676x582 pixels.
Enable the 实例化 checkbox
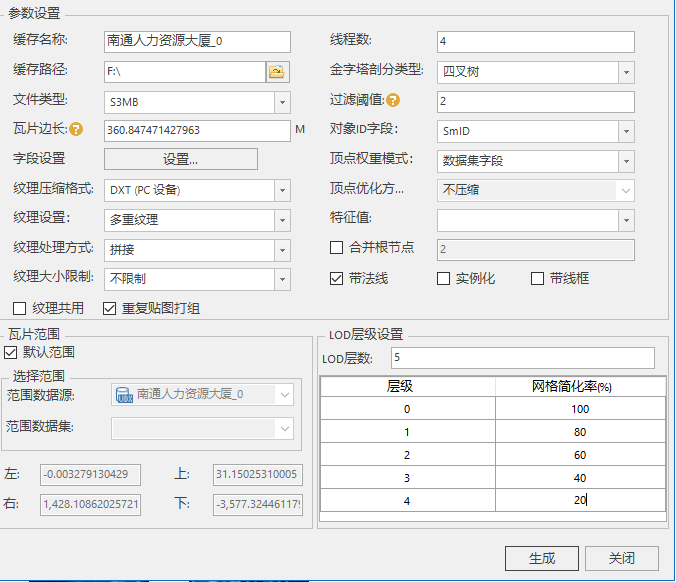pos(443,278)
